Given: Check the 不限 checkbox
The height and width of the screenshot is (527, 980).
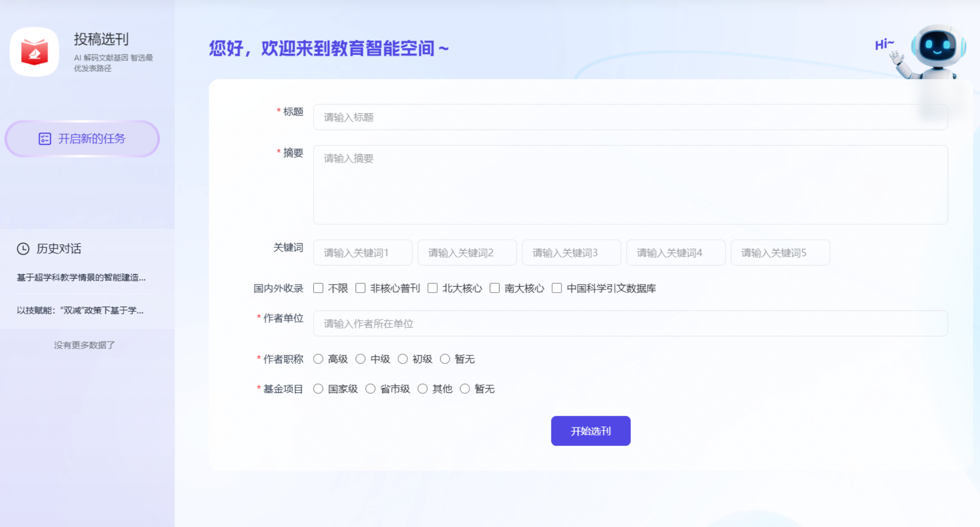Looking at the screenshot, I should [x=318, y=288].
